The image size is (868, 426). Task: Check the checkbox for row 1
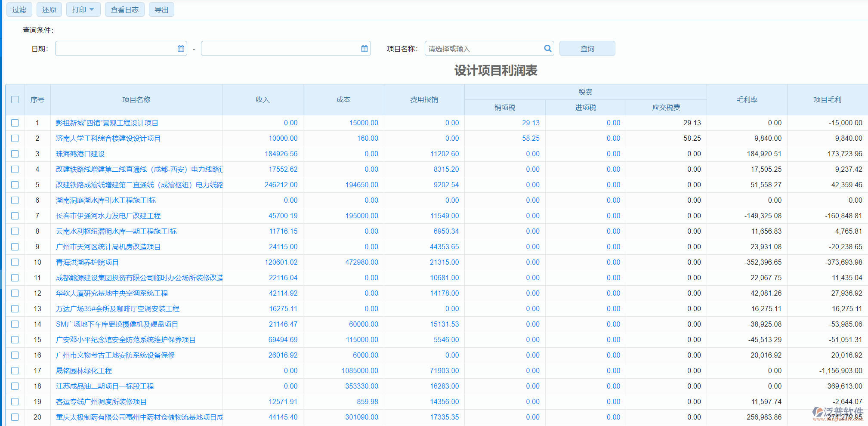[x=15, y=123]
